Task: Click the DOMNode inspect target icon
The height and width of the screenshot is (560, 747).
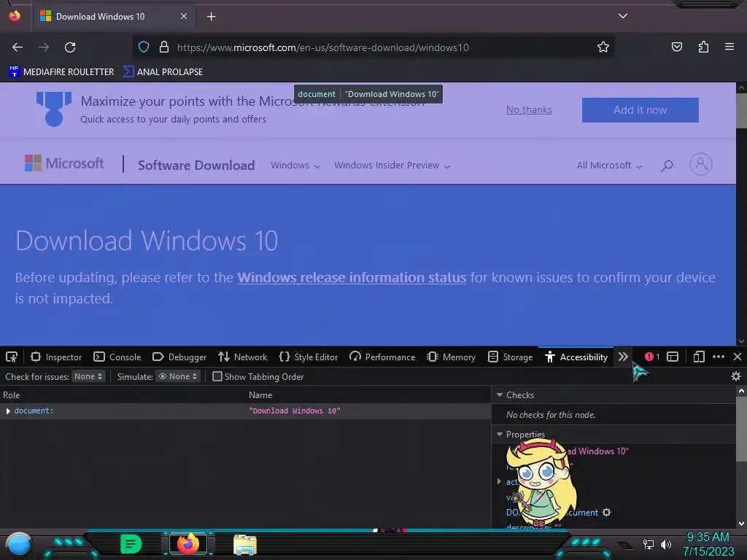Action: coord(606,513)
